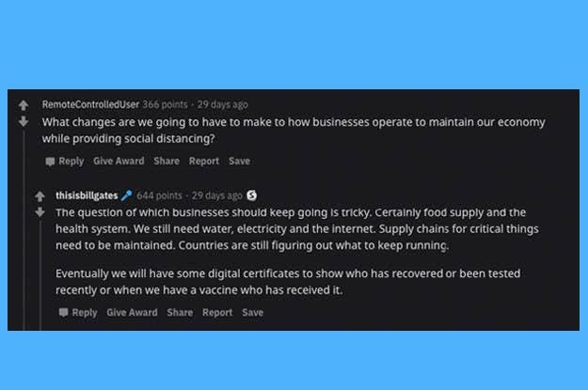Give Award to the thisisbillgates reply
The height and width of the screenshot is (390, 588).
pyautogui.click(x=132, y=312)
